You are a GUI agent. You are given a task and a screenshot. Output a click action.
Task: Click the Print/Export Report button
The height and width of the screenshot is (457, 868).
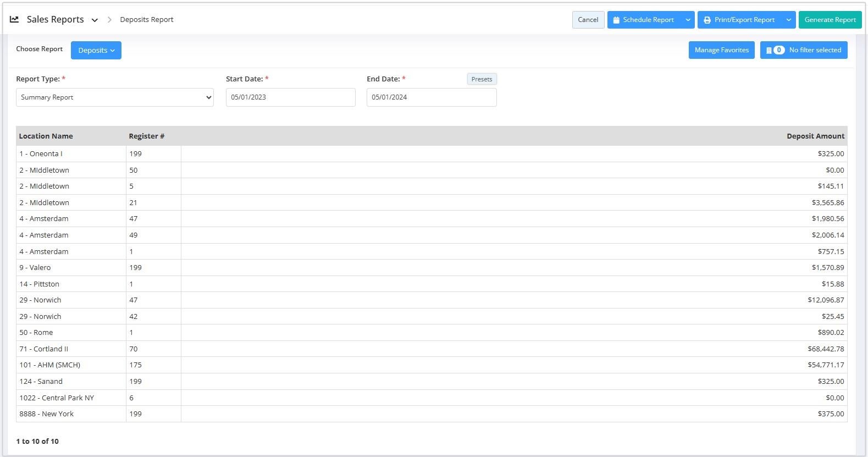[x=740, y=20]
